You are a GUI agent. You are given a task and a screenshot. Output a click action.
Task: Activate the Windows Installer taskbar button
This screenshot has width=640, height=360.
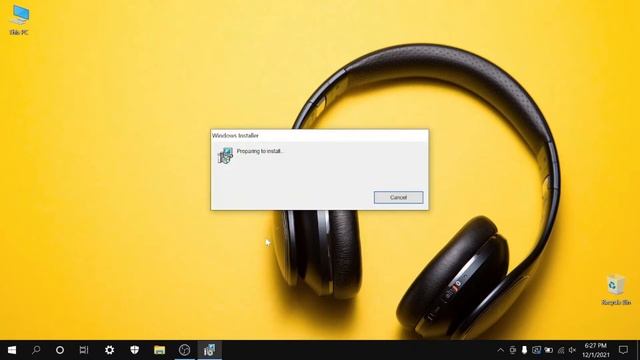coord(209,350)
